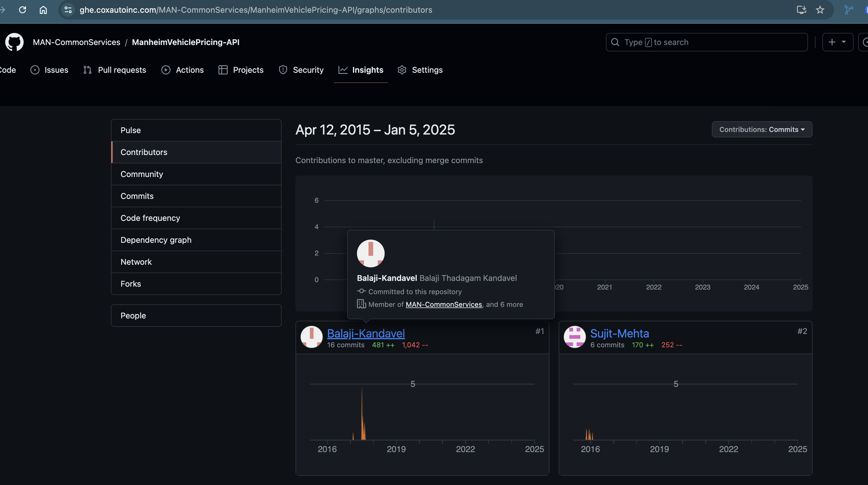Open repository Settings tab
The image size is (868, 485).
click(420, 70)
